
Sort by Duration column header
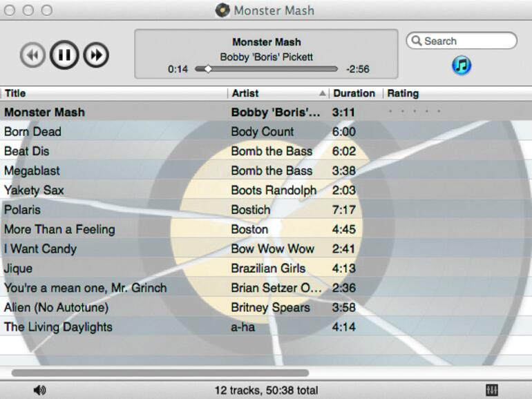click(356, 93)
